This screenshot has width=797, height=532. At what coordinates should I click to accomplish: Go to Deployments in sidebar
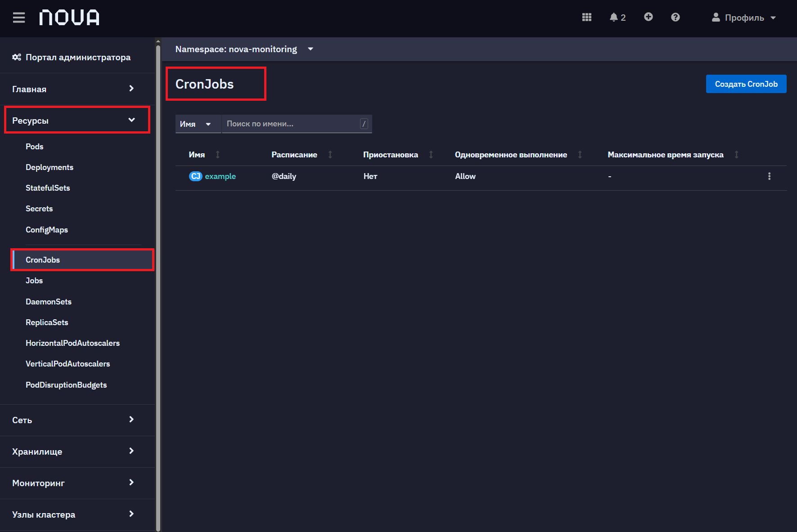(50, 167)
